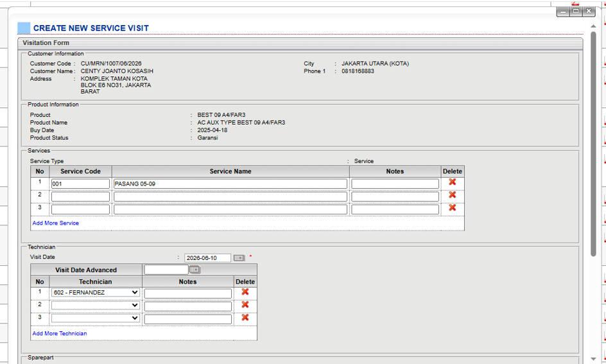Focus Service Code field in row 2
Viewport: 606px width, 364px height.
[80, 196]
